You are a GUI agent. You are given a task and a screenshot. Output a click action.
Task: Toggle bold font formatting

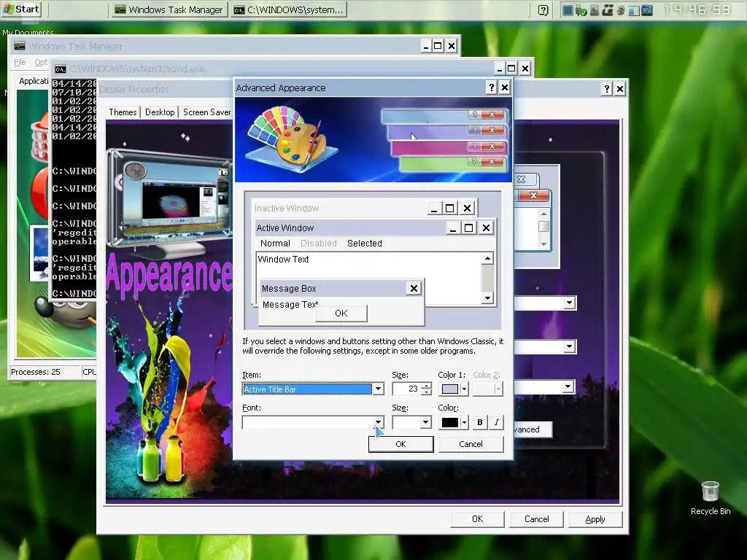[480, 422]
